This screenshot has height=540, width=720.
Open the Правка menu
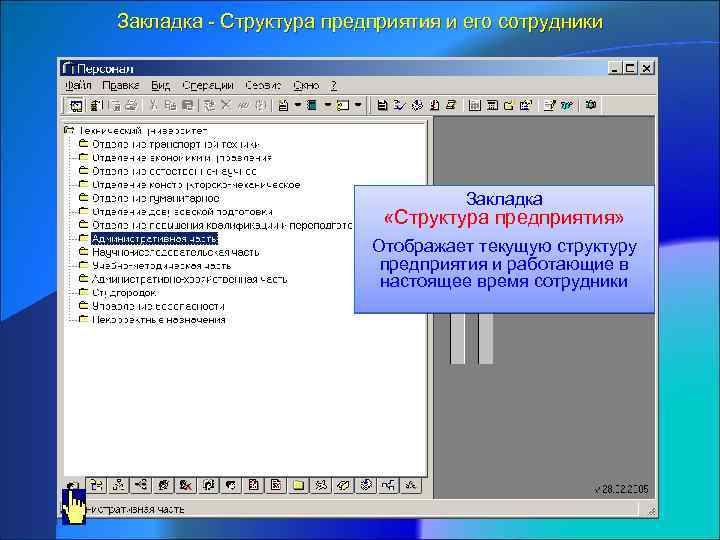click(121, 85)
